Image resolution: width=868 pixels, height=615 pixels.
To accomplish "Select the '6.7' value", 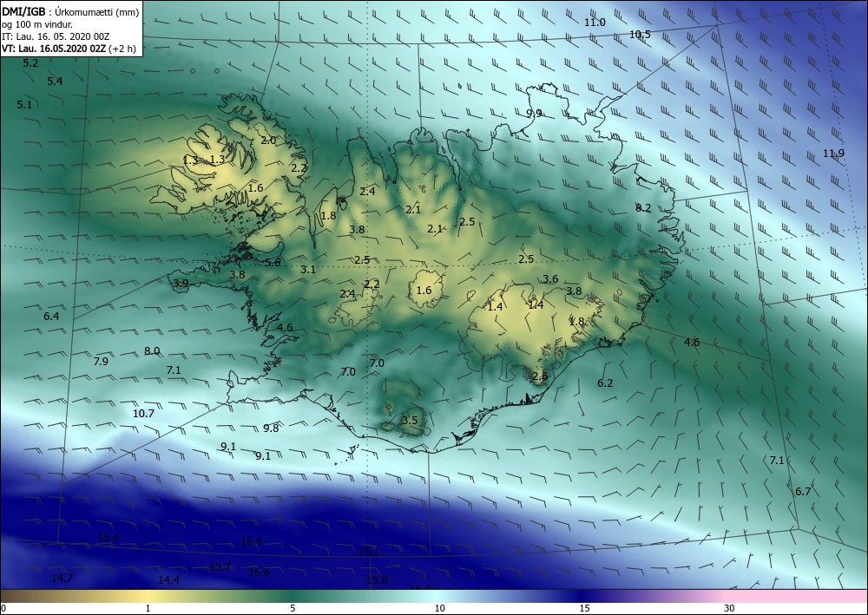I will [803, 491].
